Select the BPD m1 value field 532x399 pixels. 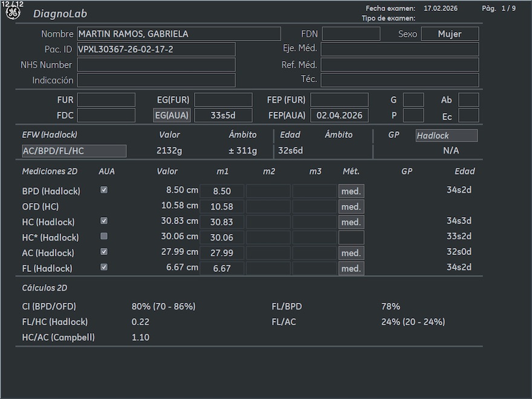point(222,192)
